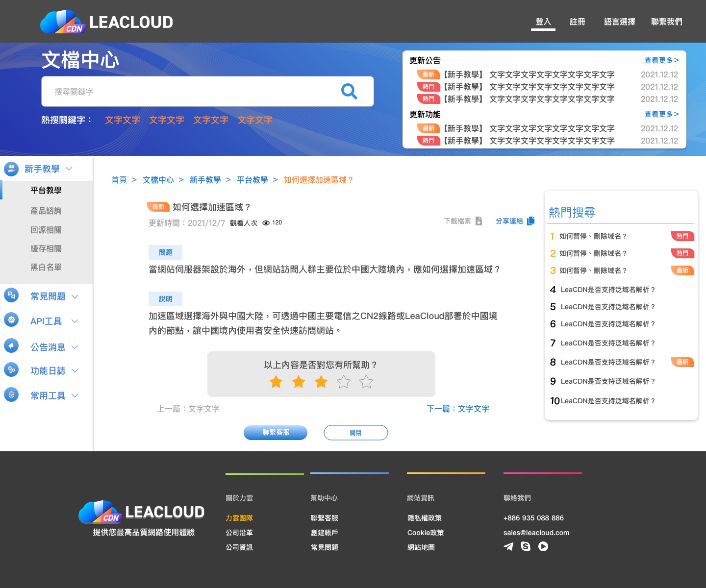706x588 pixels.
Task: Open the YouTube play icon in footer
Action: (x=543, y=546)
